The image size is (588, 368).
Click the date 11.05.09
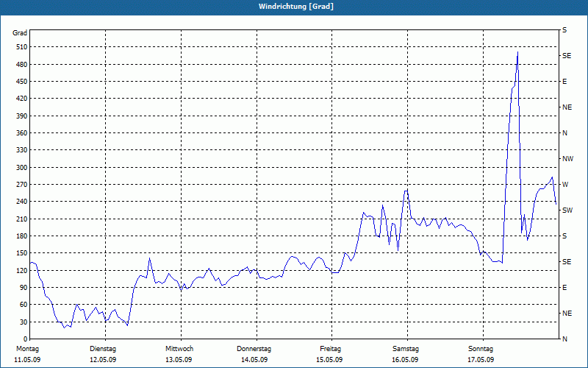pos(27,360)
